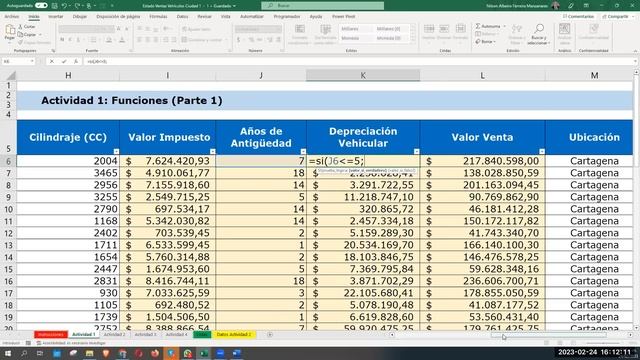
Task: Click the Moneda cell style
Action: [x=354, y=38]
